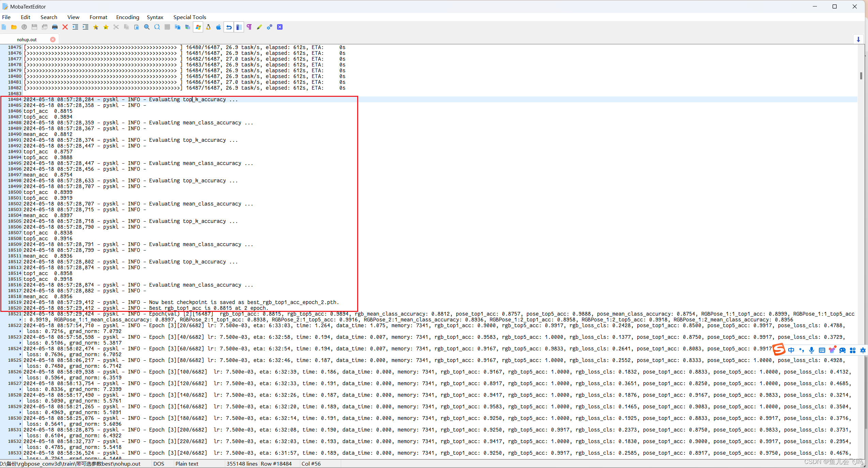Select the nohup.out tab
Screen dimensions: 868x468
click(x=27, y=40)
